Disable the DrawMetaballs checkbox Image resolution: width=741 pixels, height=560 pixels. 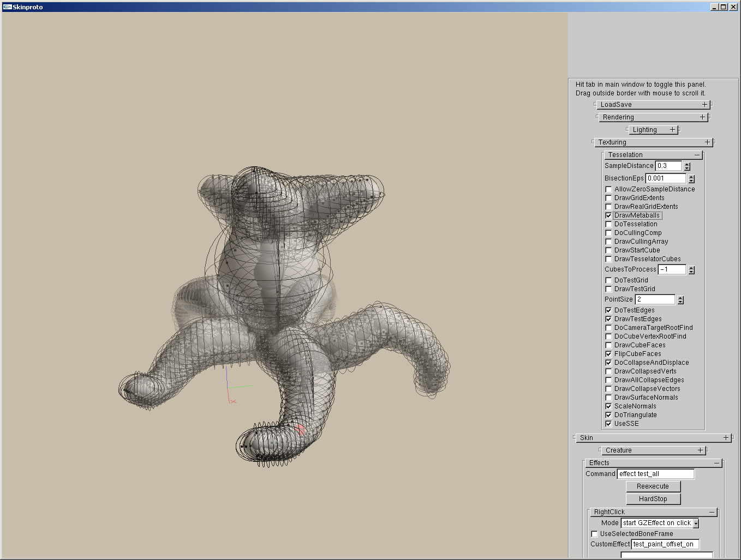click(x=608, y=215)
